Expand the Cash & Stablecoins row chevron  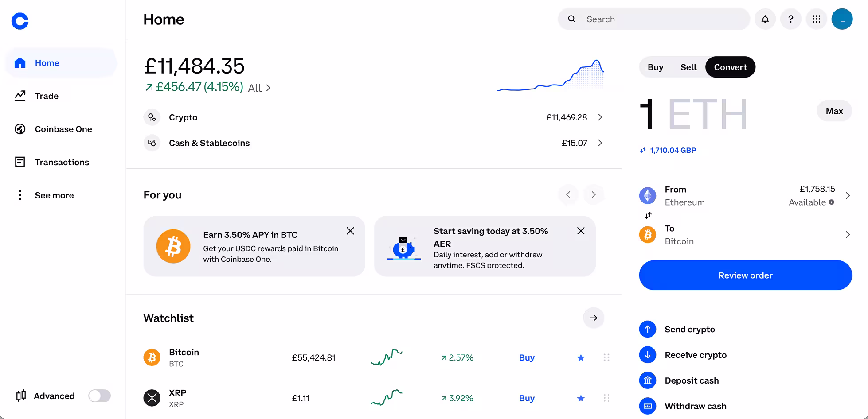[x=600, y=143]
